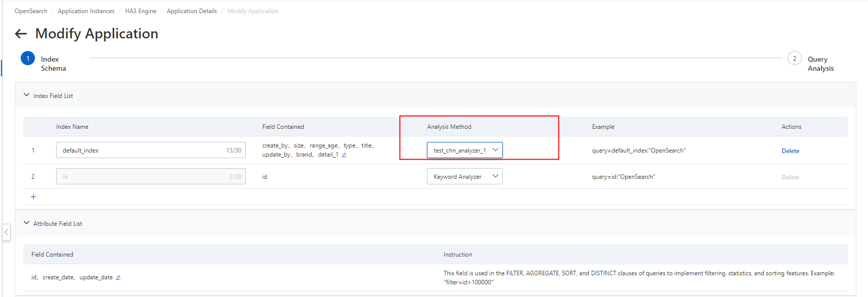Click the id, create_date, update_date field text

pos(72,277)
